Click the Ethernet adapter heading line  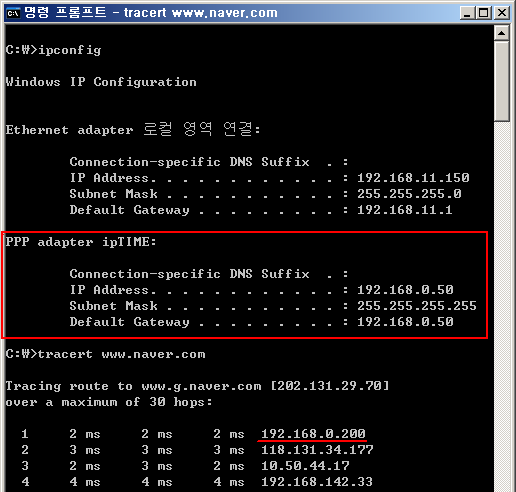(x=133, y=129)
